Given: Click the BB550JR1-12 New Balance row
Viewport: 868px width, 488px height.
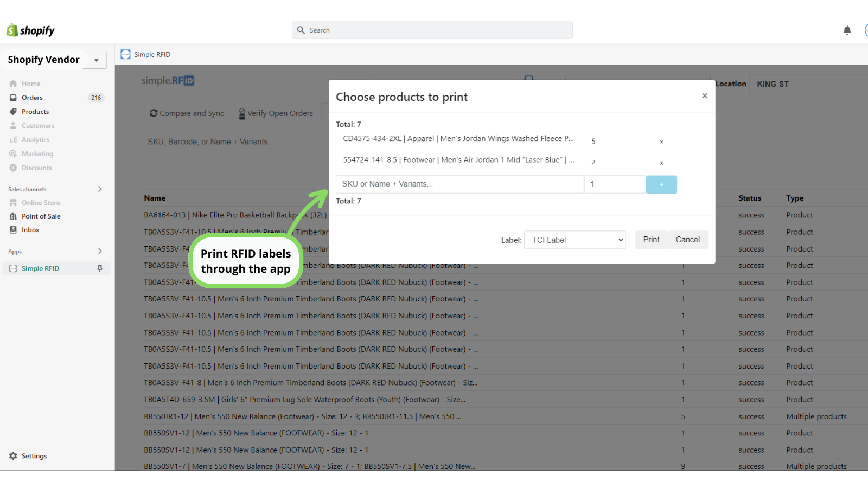Looking at the screenshot, I should click(505, 416).
